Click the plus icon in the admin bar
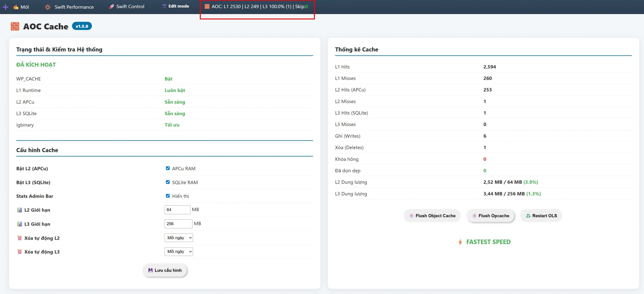Screen dimensions: 644x294 tap(5, 7)
